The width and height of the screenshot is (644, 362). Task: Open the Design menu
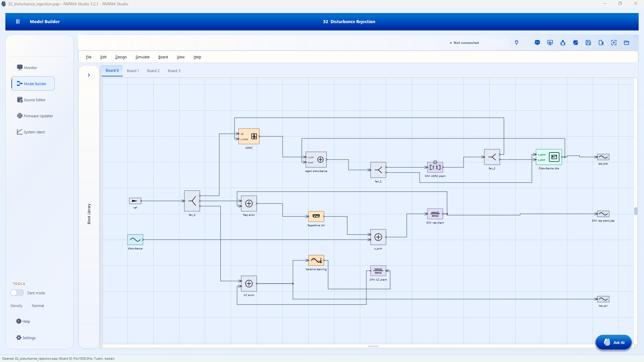(x=121, y=57)
